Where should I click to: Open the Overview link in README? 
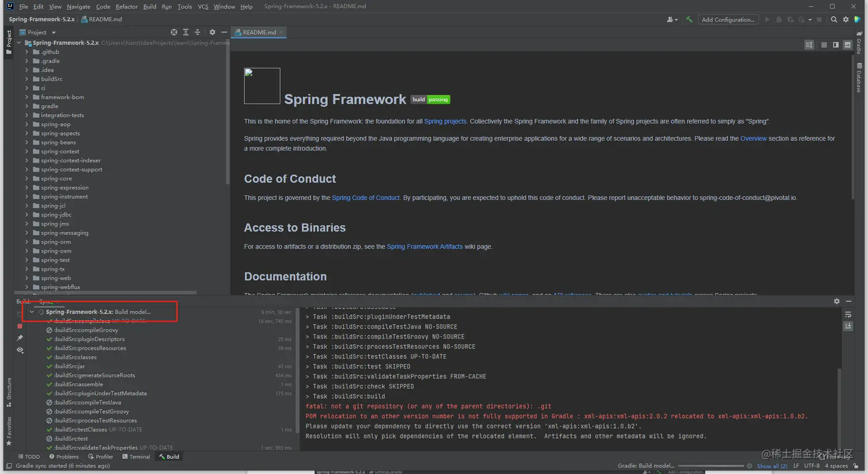tap(753, 138)
